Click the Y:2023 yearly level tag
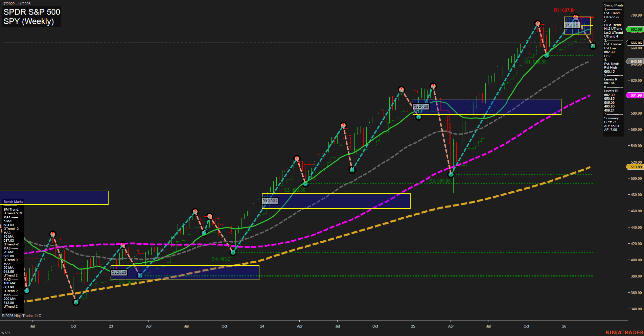This screenshot has height=336, width=644. 119,272
